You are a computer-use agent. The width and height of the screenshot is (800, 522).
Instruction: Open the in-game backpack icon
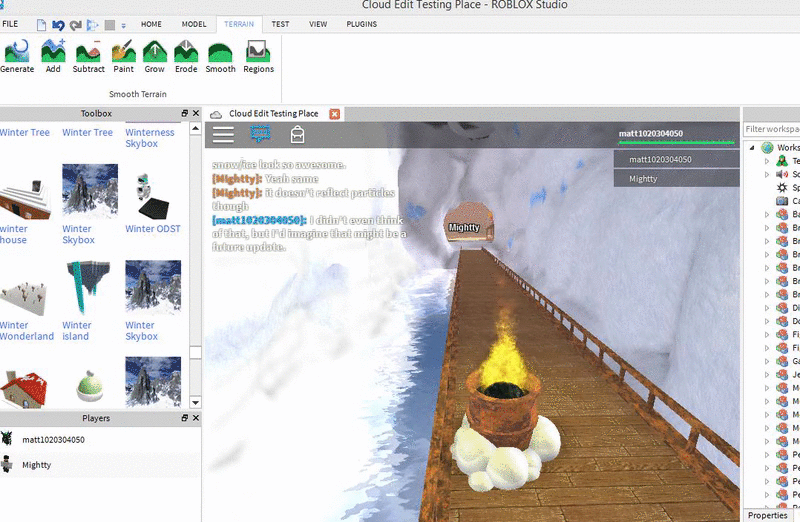click(297, 135)
